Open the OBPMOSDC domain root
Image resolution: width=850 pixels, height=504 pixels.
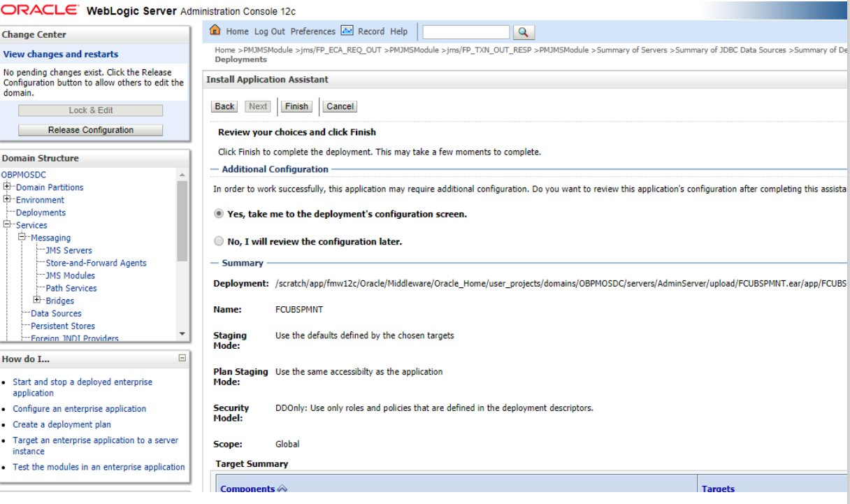pos(24,175)
